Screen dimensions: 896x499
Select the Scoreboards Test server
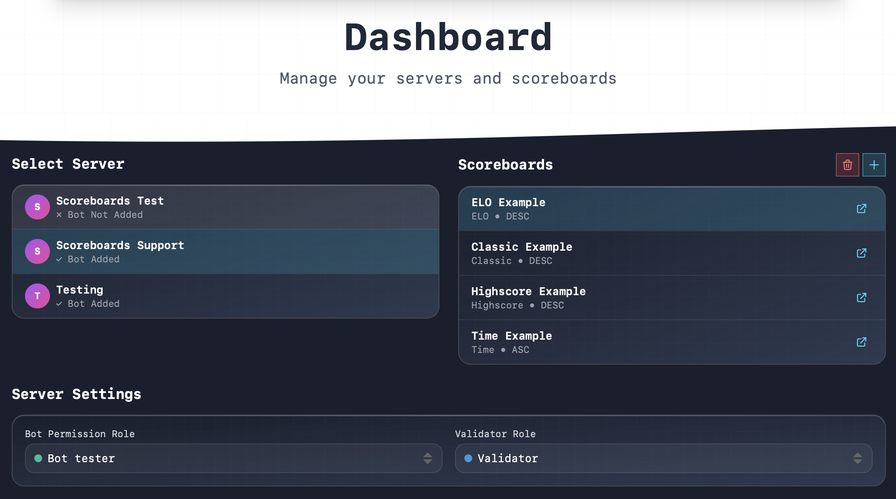225,207
